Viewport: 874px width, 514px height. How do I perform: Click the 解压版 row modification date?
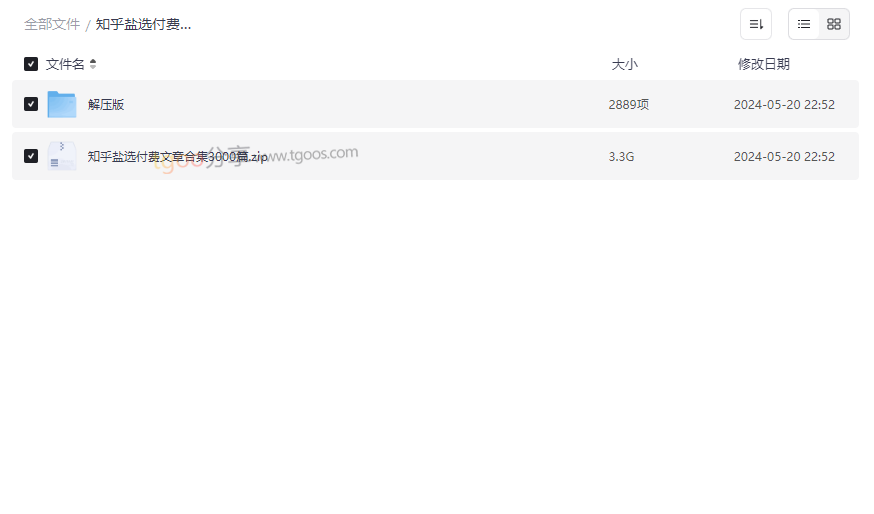click(x=784, y=104)
